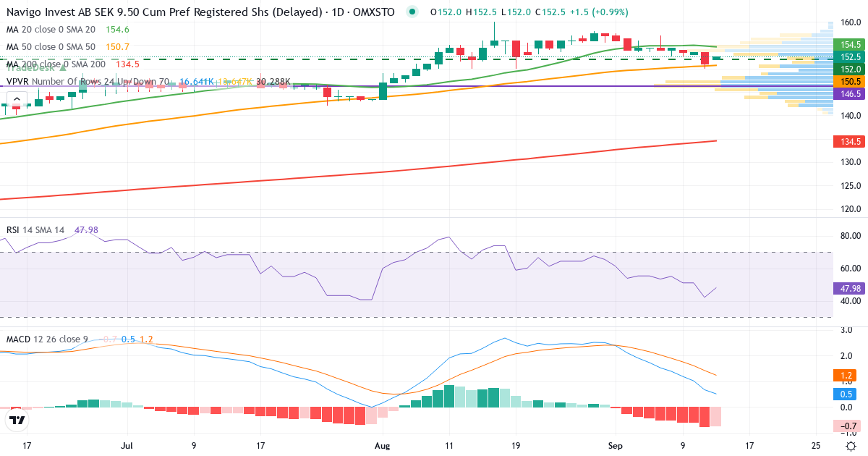
Task: Click the 80.00 RSI scale label
Action: [x=851, y=236]
